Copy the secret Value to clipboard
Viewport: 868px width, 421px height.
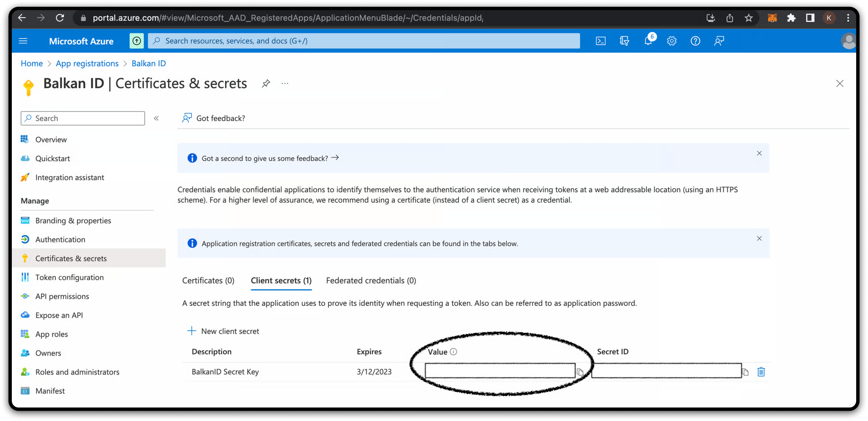coord(580,372)
